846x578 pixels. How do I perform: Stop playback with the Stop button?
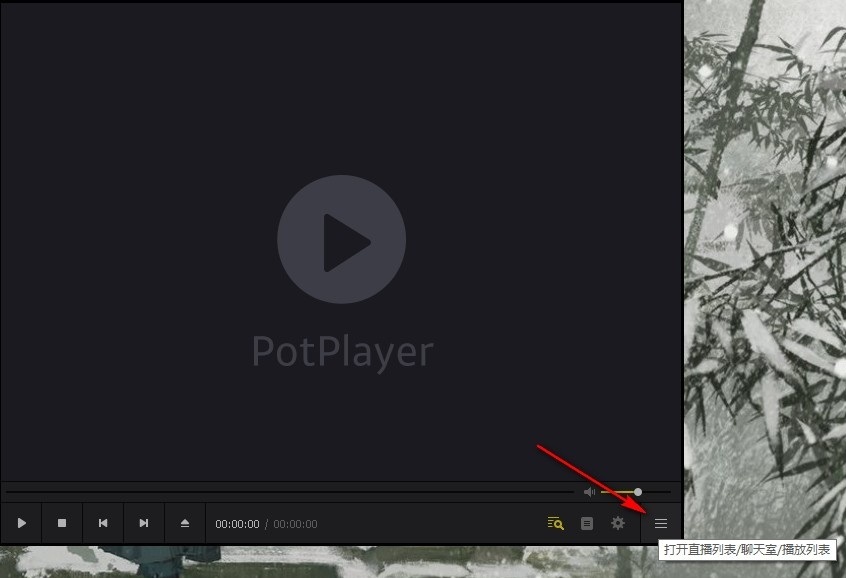pyautogui.click(x=62, y=523)
